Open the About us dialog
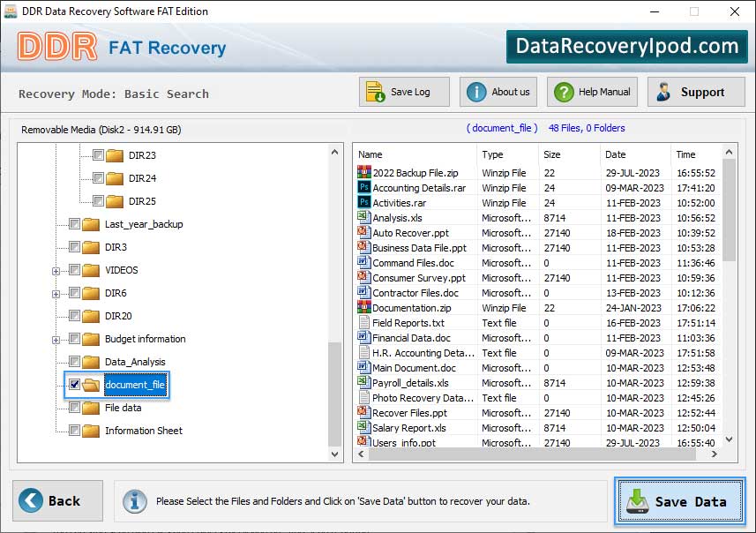 (x=498, y=92)
